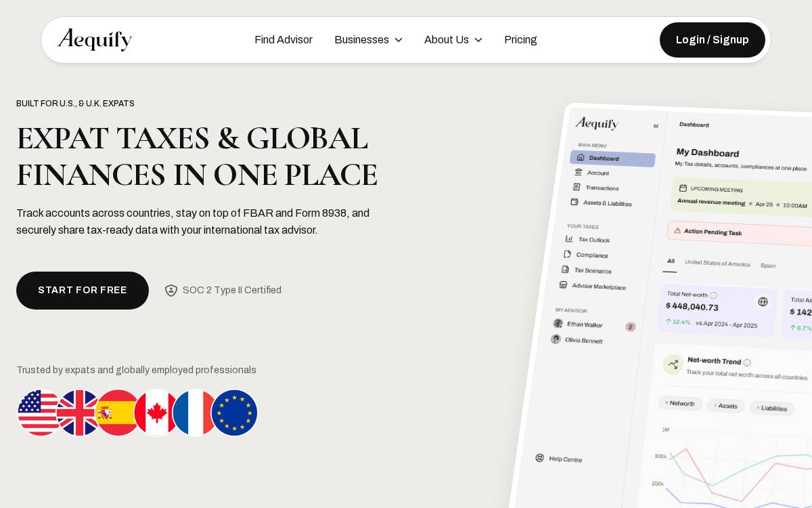This screenshot has width=812, height=508.
Task: Click the United Kingdom flag icon
Action: tap(78, 412)
